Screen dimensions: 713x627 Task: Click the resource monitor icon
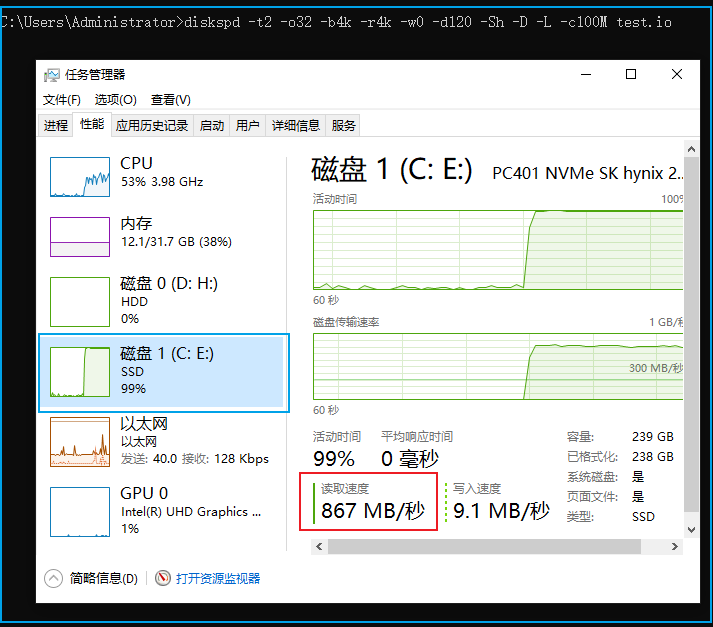[x=163, y=578]
